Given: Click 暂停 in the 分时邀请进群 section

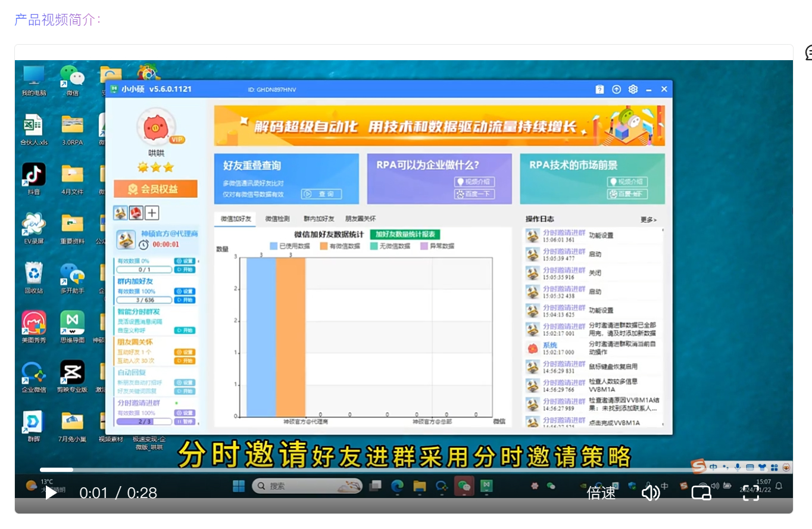Looking at the screenshot, I should pos(185,422).
